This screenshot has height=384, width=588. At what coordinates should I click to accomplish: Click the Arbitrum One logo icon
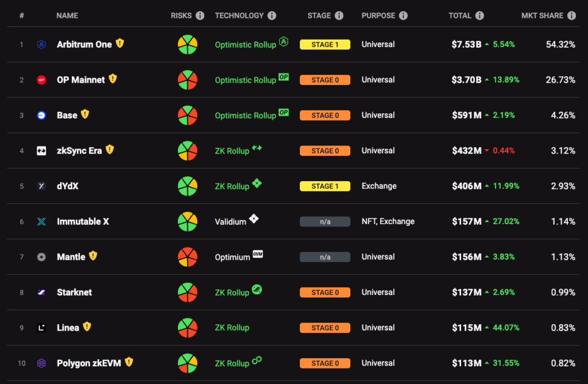point(41,45)
